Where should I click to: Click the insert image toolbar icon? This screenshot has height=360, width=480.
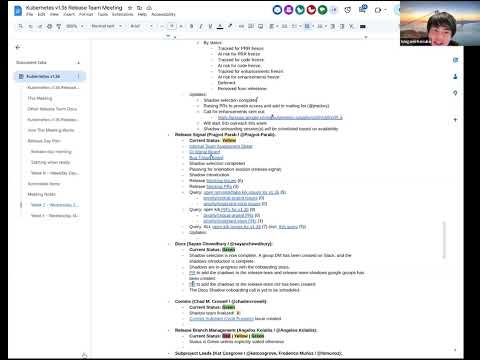pyautogui.click(x=261, y=26)
